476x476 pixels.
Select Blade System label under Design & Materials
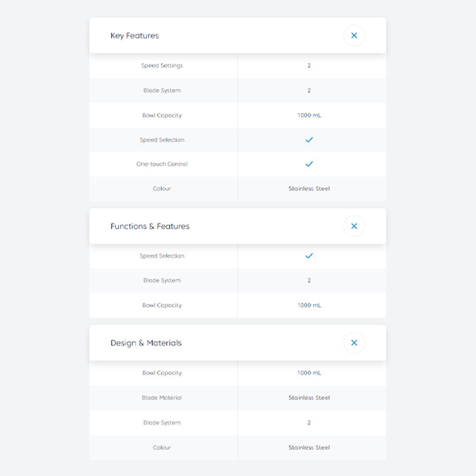tap(162, 423)
